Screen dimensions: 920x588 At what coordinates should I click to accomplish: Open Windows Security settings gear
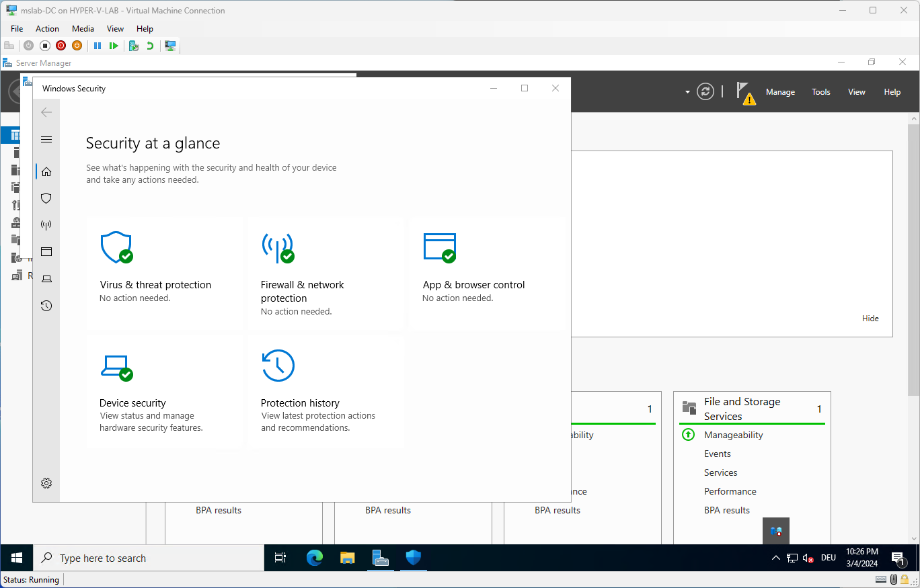[46, 482]
